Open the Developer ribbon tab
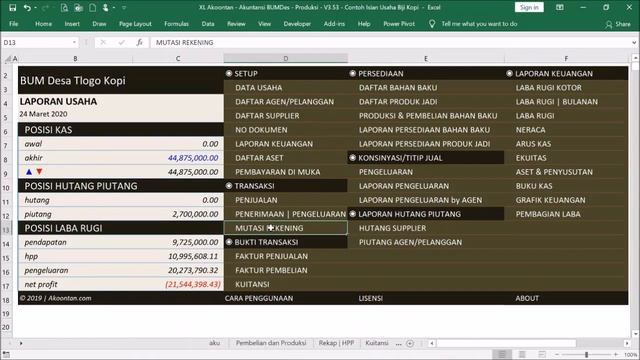This screenshot has height=360, width=640. click(297, 24)
